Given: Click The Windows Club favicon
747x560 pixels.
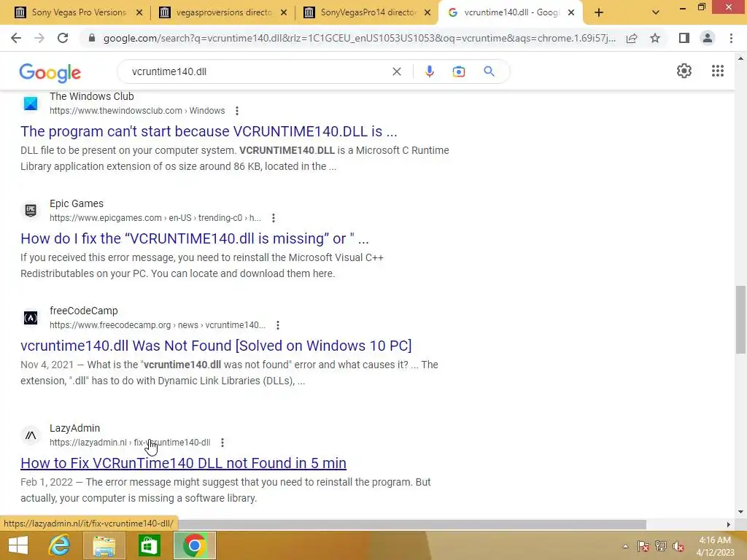Looking at the screenshot, I should pos(31,104).
